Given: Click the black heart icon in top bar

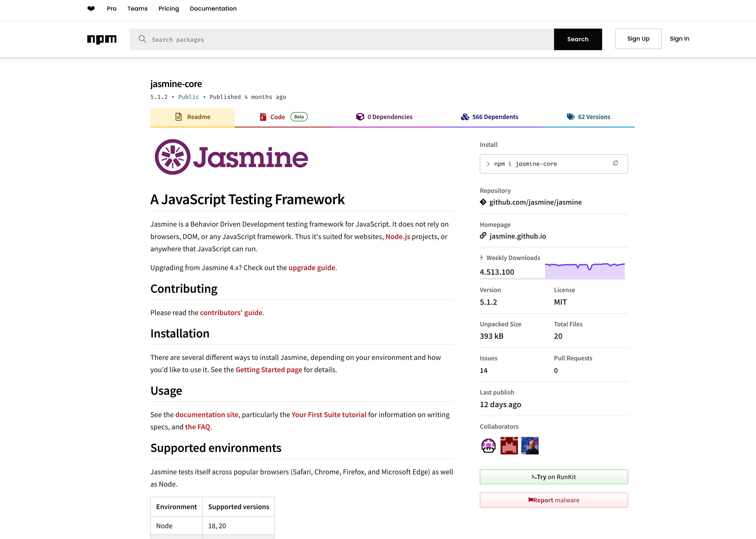Looking at the screenshot, I should point(91,9).
